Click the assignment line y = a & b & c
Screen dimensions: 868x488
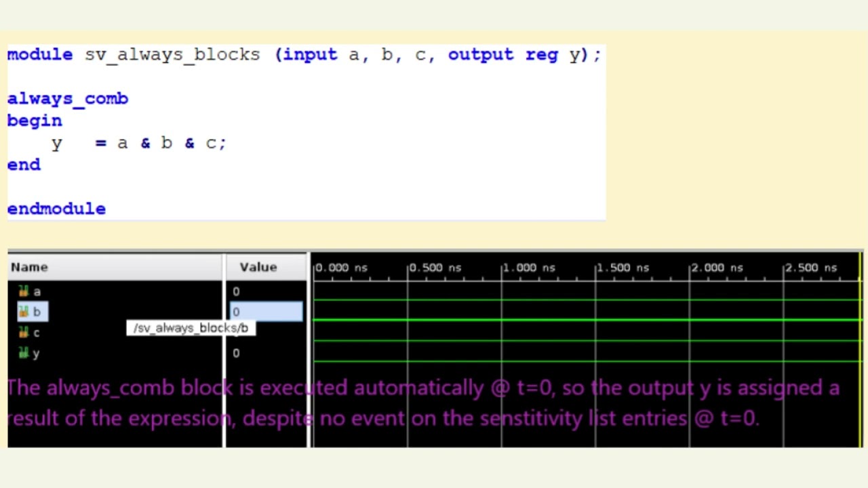coord(139,143)
